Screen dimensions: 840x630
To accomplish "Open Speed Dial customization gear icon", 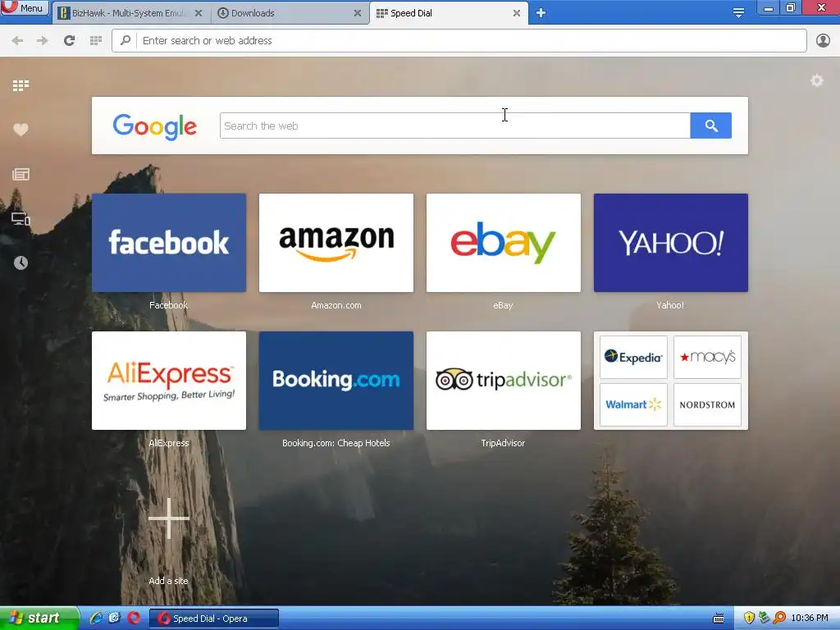I will click(x=817, y=81).
